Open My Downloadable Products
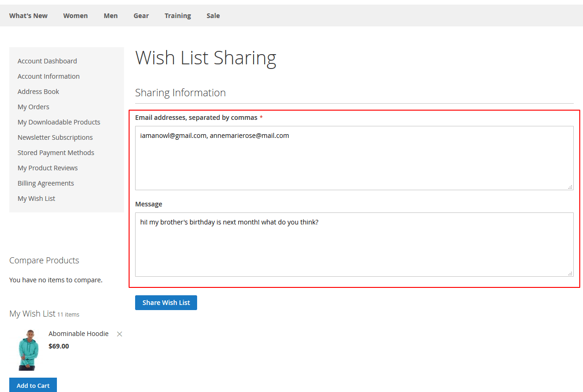This screenshot has width=583, height=392. coord(59,122)
